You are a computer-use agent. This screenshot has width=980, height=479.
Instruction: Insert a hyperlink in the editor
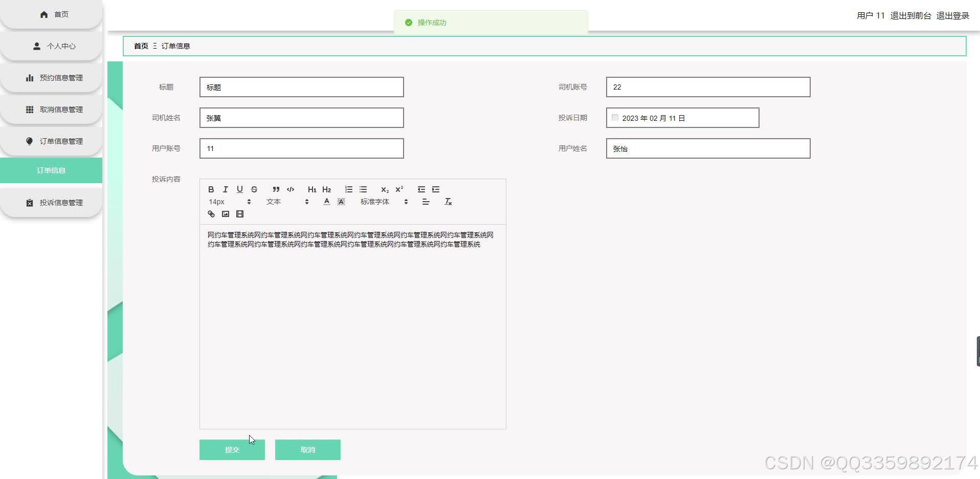coord(211,214)
